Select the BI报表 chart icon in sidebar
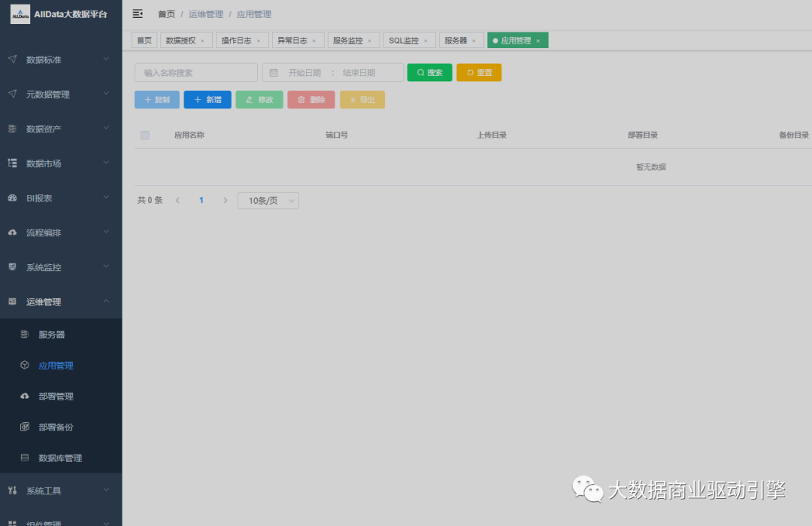The width and height of the screenshot is (812, 526). pyautogui.click(x=14, y=198)
